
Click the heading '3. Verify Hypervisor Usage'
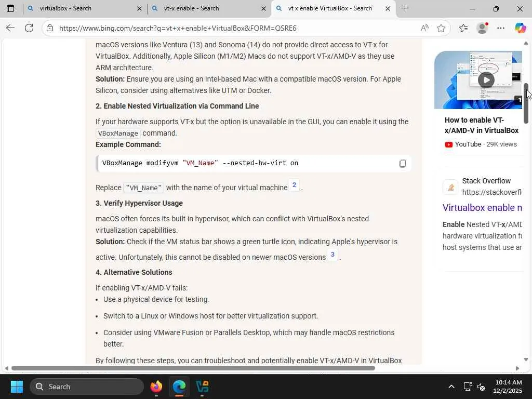(x=139, y=203)
